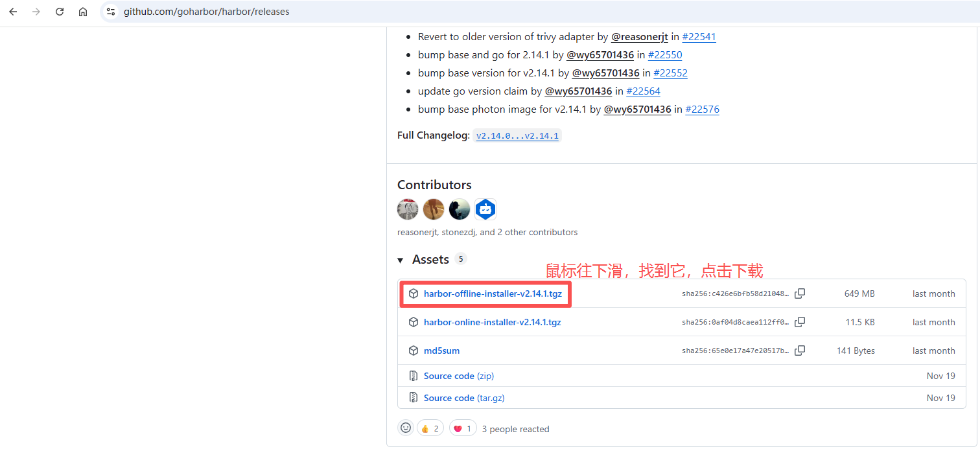This screenshot has height=449, width=980.
Task: Click the sha256:65e0e17a47e20517b hash text
Action: point(736,351)
